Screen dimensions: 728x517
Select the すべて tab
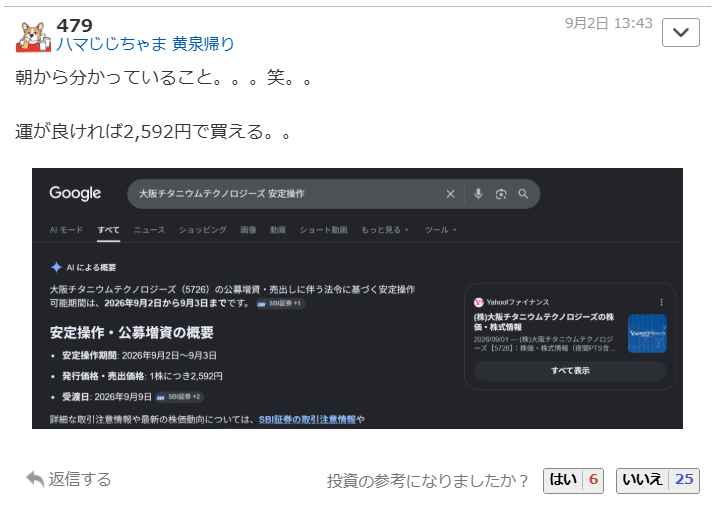coord(108,230)
